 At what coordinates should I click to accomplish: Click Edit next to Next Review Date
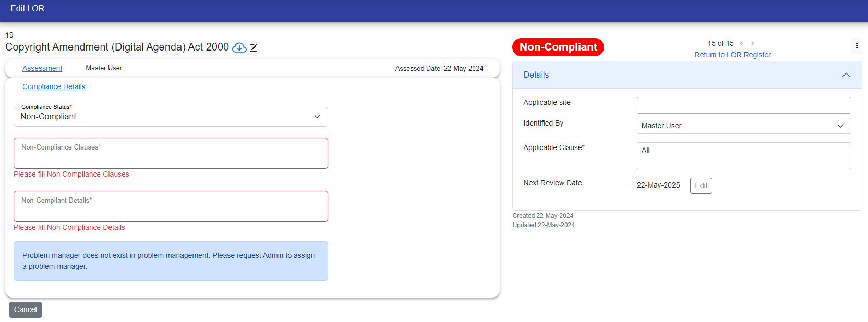(701, 185)
